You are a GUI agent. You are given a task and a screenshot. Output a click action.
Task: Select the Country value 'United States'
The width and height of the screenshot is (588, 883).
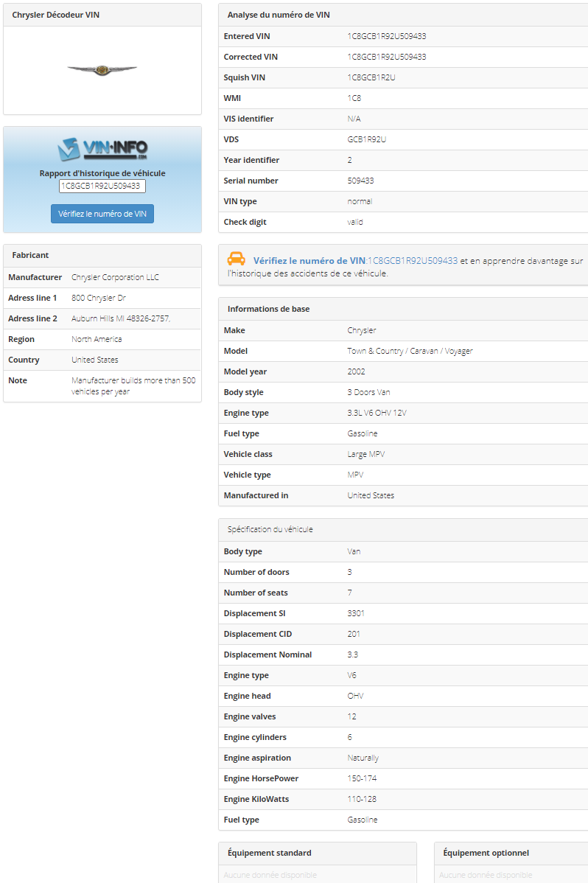tap(94, 360)
